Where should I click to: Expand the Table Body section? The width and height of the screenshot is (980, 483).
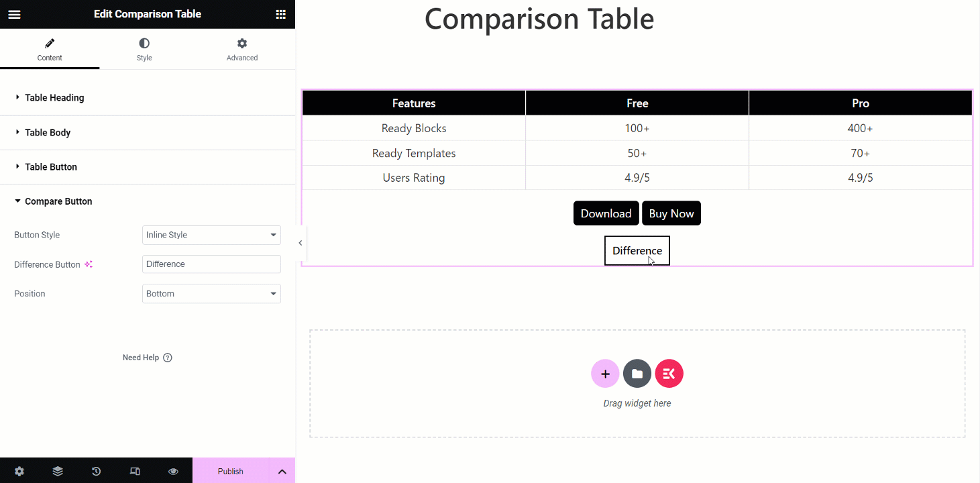point(148,133)
